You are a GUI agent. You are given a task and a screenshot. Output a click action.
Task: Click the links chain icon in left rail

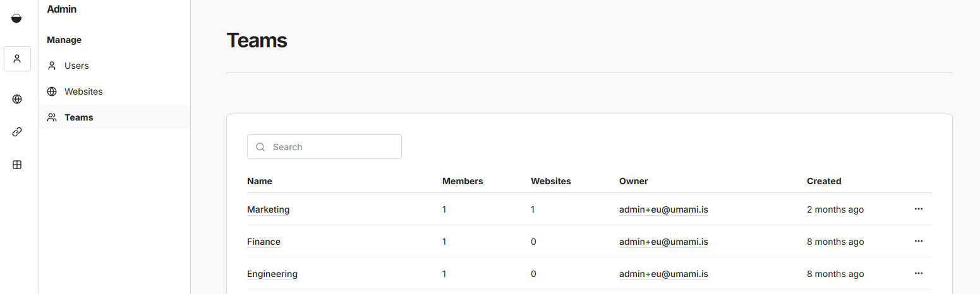(17, 132)
